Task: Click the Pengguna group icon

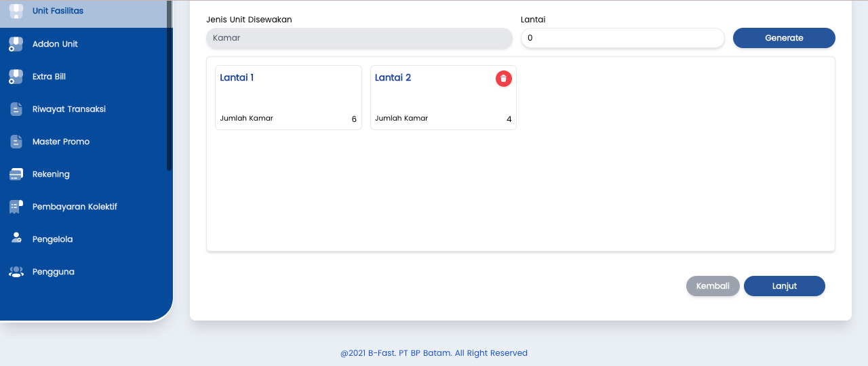Action: pyautogui.click(x=16, y=272)
